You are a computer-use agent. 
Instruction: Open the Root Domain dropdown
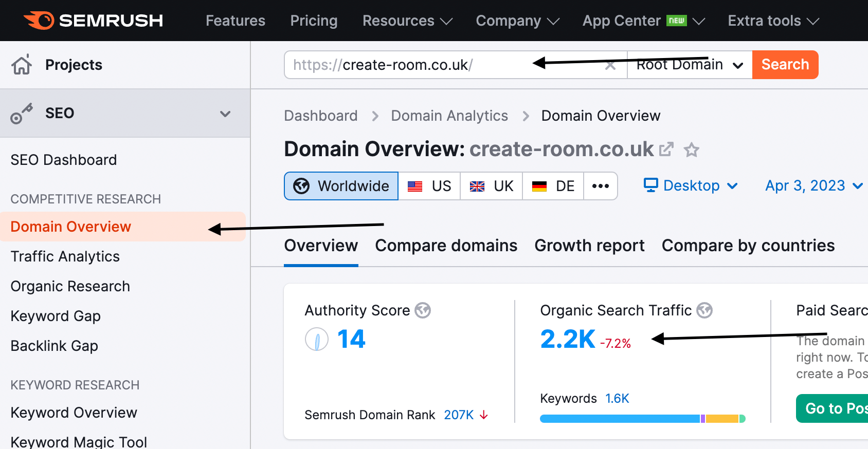pos(690,65)
